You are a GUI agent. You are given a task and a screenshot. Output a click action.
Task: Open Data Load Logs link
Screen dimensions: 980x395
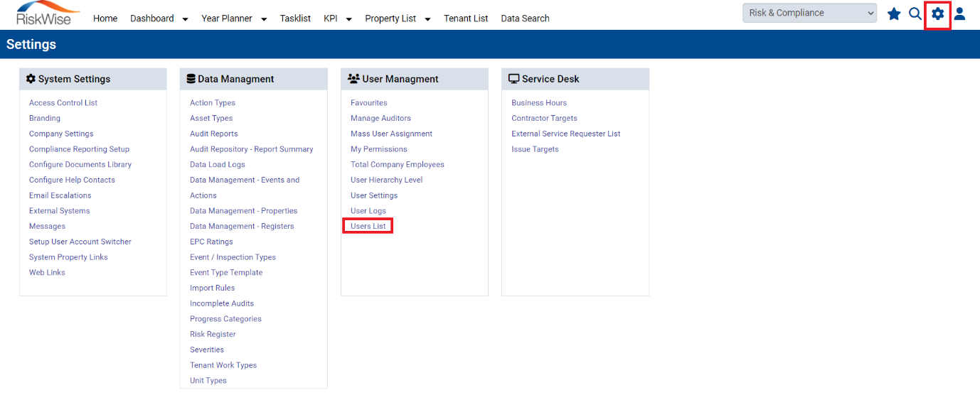click(218, 165)
